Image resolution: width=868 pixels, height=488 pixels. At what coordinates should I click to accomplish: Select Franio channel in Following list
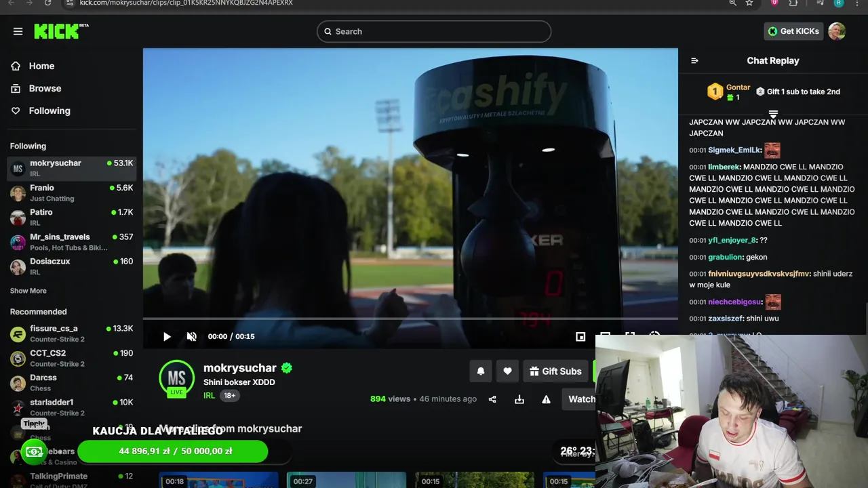click(x=71, y=192)
